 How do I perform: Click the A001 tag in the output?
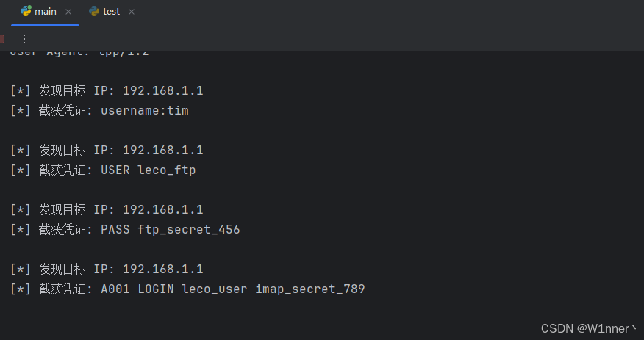(115, 289)
